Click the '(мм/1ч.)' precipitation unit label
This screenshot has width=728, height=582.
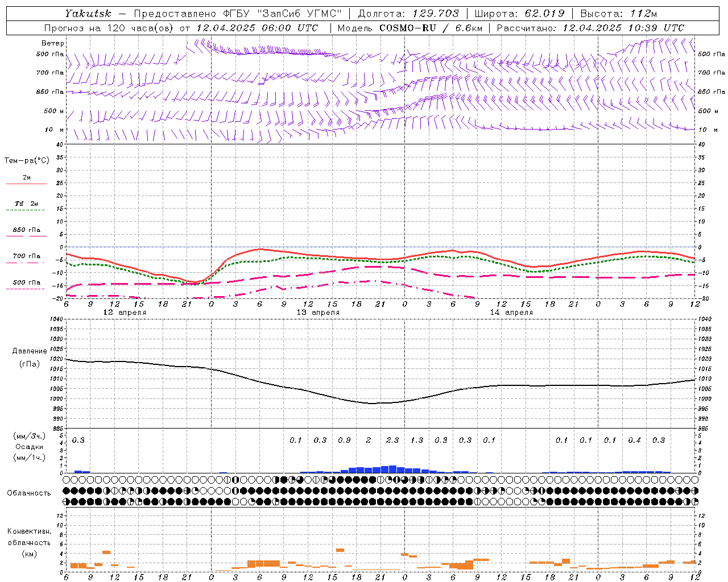[29, 458]
